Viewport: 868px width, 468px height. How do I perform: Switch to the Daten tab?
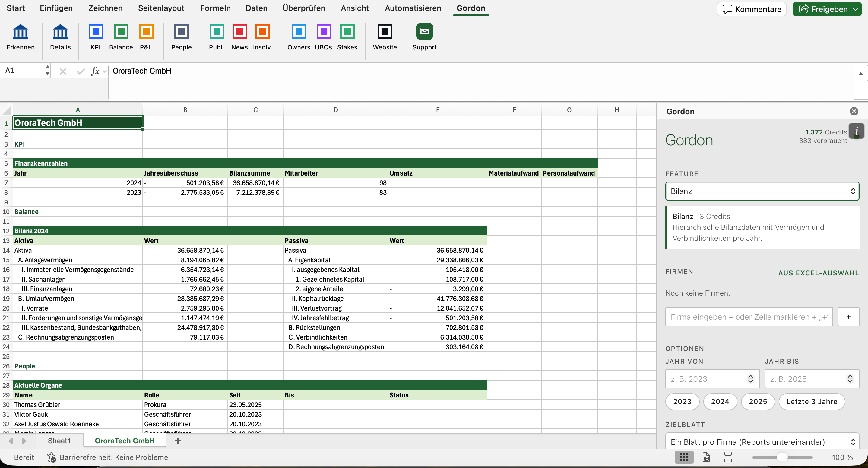click(256, 8)
